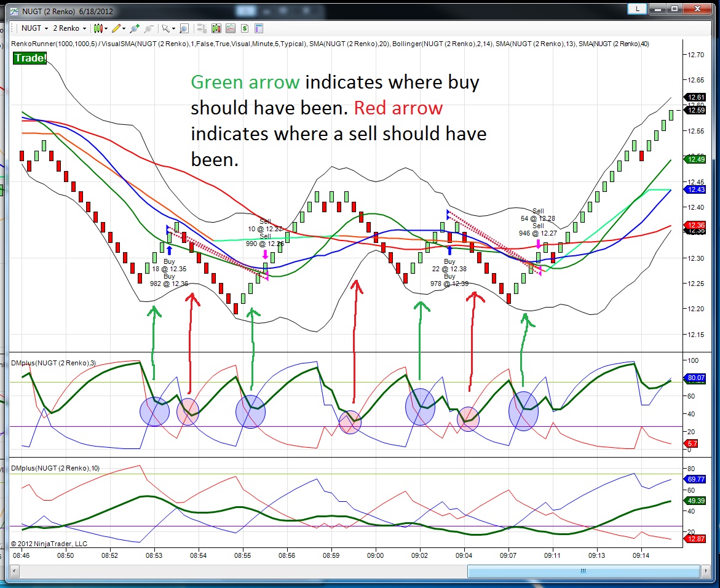
Task: Click the 'Buy 22 @ 12.38' trade label
Action: coord(449,265)
